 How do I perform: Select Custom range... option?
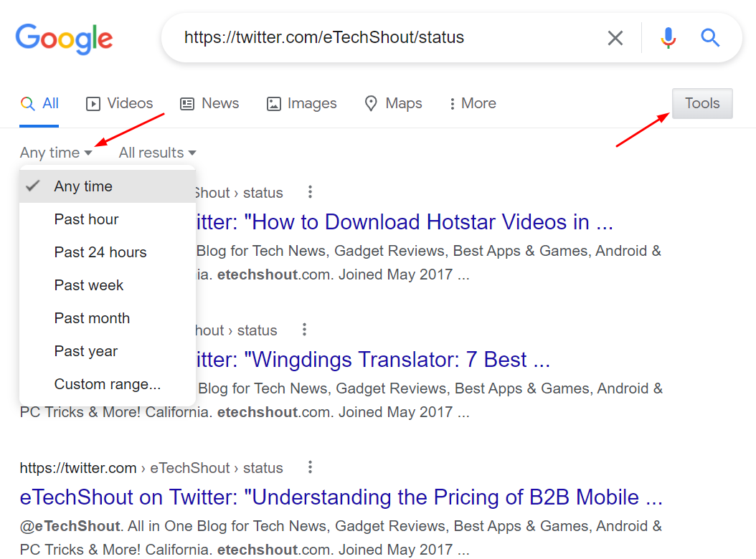pos(107,384)
